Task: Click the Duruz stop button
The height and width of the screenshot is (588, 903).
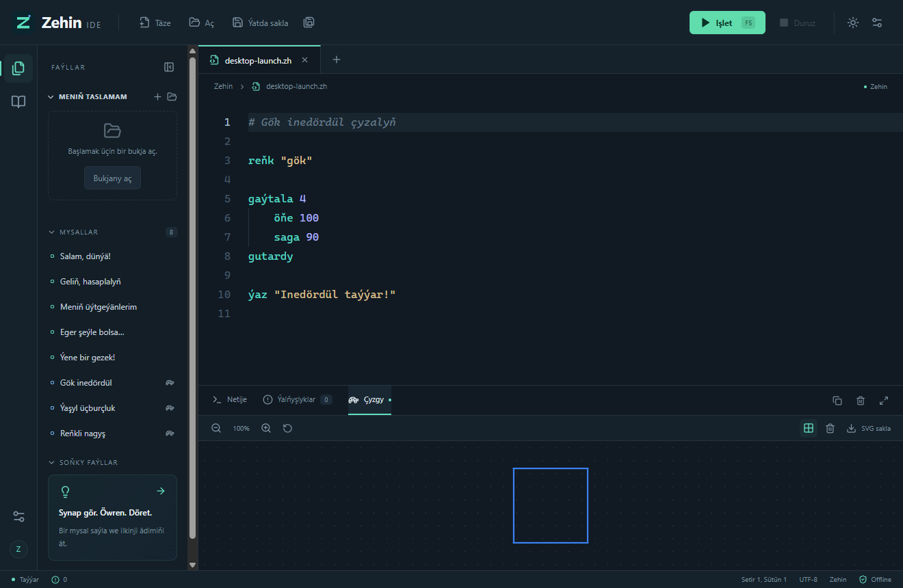Action: coord(798,23)
